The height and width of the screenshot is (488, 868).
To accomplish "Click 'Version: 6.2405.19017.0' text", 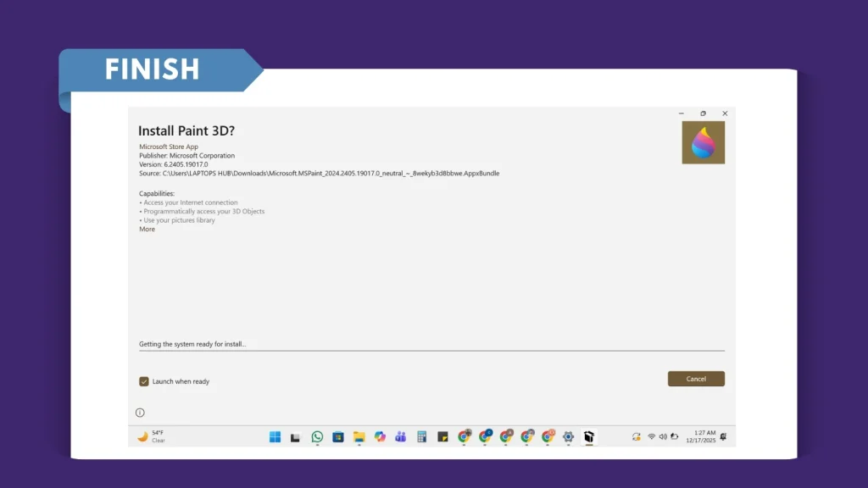I will pos(173,164).
